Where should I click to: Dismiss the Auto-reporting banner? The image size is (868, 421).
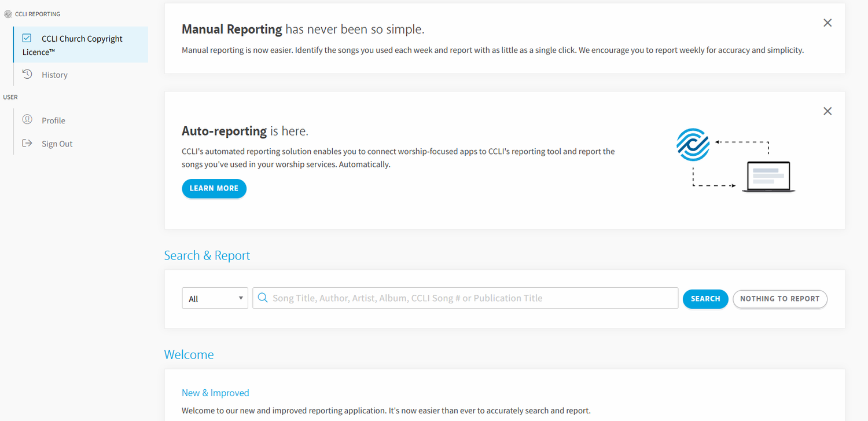[x=827, y=111]
